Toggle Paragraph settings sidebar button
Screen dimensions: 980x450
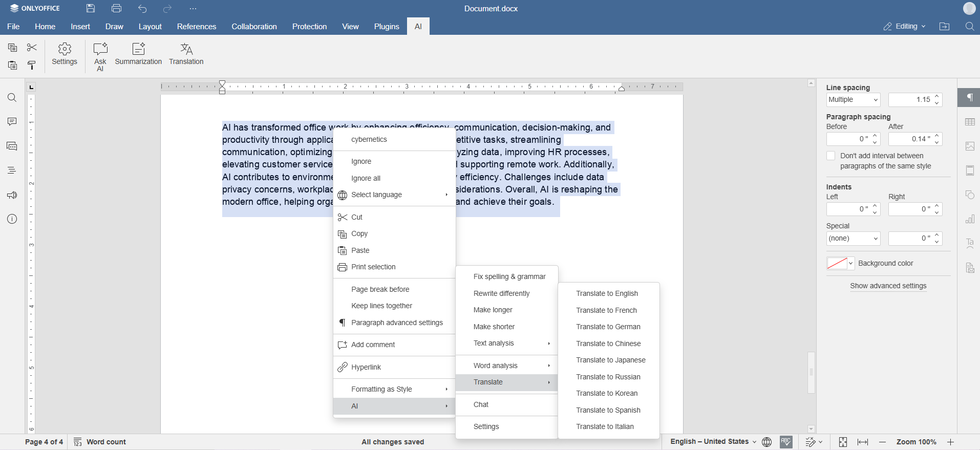(969, 97)
